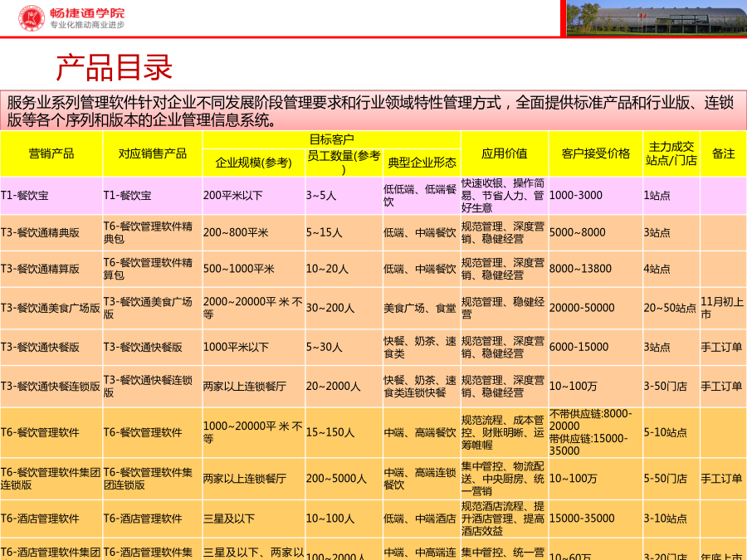Screen dimensions: 747x560
Task: Select the T6-餐饮管理软件精算包 cell
Action: 153,269
